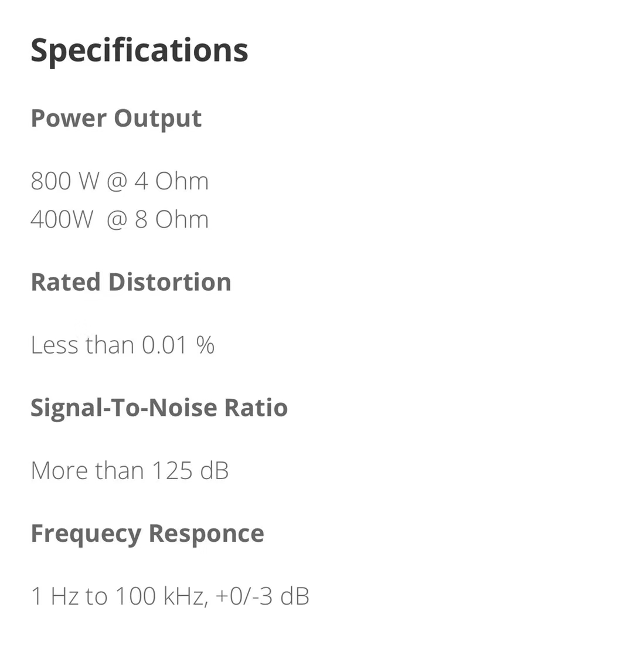Click the @ symbol in the 8 Ohm line
The width and height of the screenshot is (633, 672).
coord(117,220)
